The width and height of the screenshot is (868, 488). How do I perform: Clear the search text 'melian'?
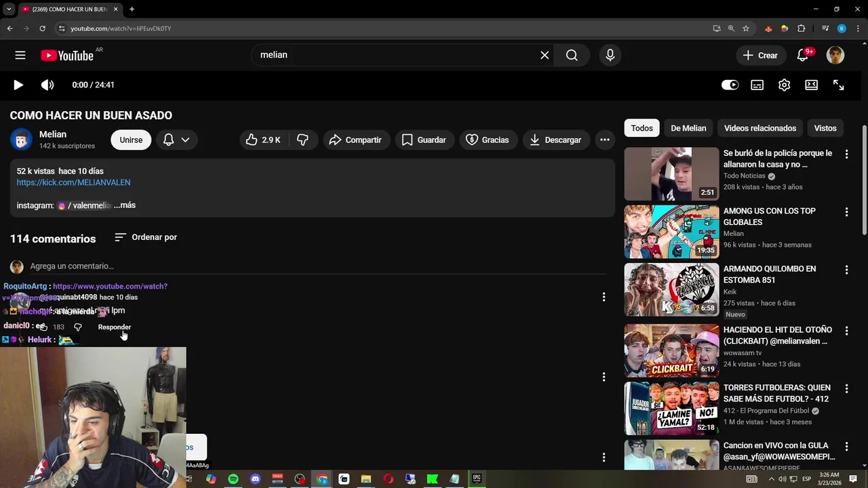coord(545,55)
